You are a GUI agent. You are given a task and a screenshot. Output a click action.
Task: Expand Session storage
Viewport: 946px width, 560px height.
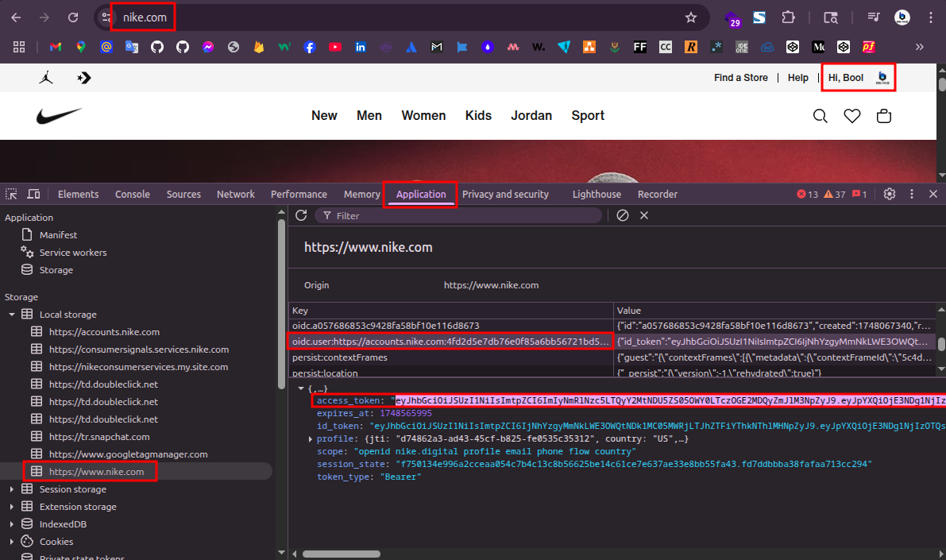(x=11, y=489)
